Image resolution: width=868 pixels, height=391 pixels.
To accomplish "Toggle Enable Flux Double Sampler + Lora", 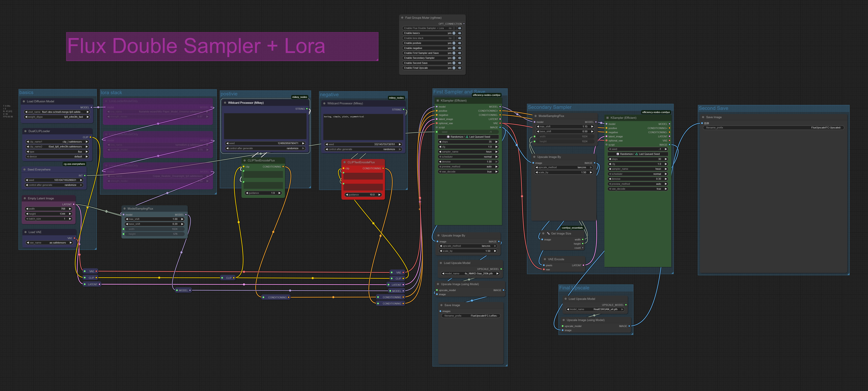I will click(454, 28).
